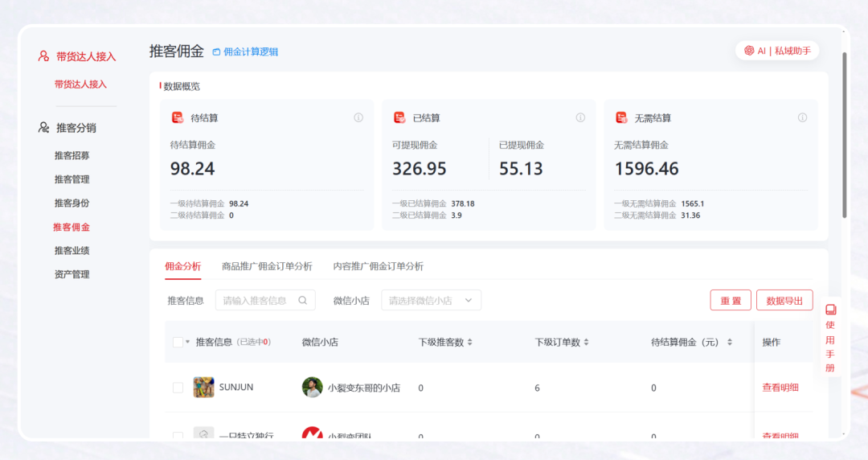Click the 数据导出 button
Image resolution: width=868 pixels, height=460 pixels.
point(784,301)
